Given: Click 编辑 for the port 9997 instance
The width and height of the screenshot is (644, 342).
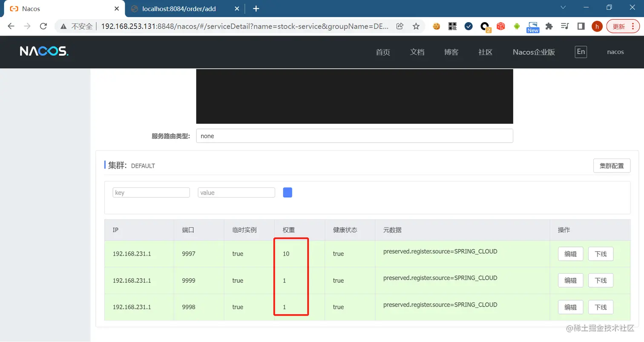Looking at the screenshot, I should click(x=571, y=254).
